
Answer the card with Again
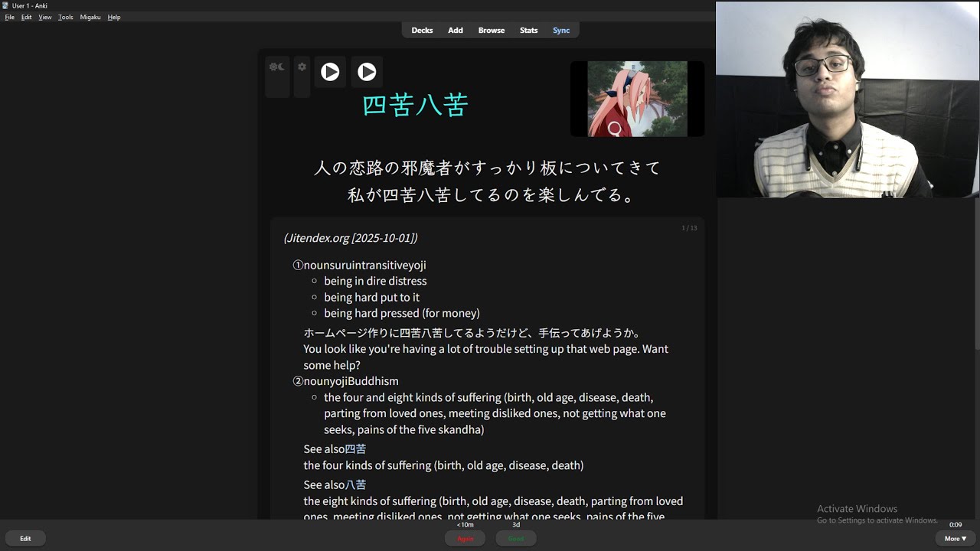point(465,539)
